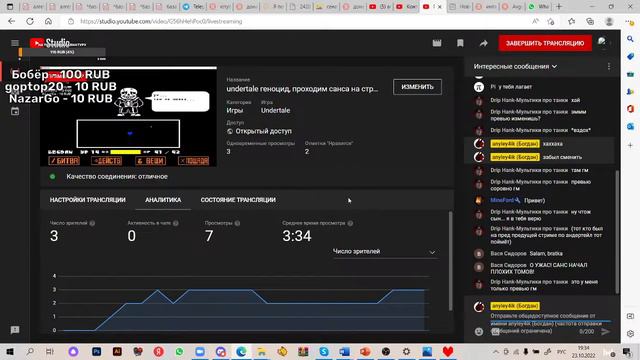The width and height of the screenshot is (640, 360).
Task: Send the chat message arrow
Action: point(605,332)
